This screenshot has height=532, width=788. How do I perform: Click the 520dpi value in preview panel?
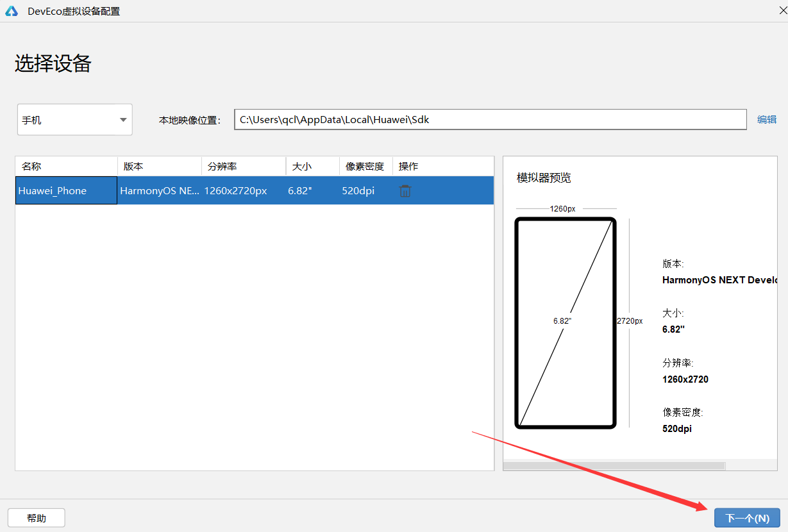pos(677,428)
